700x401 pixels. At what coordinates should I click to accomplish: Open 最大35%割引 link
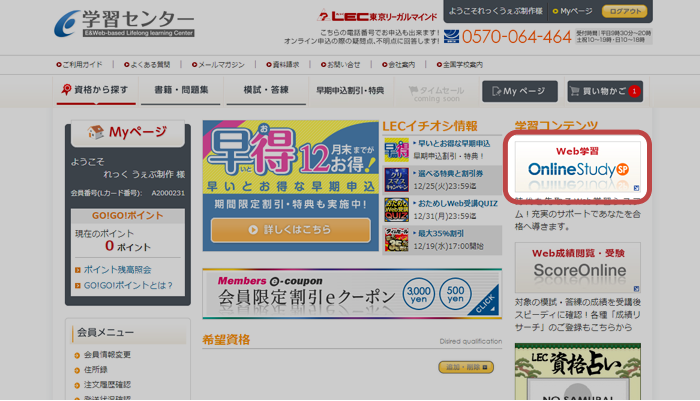441,234
